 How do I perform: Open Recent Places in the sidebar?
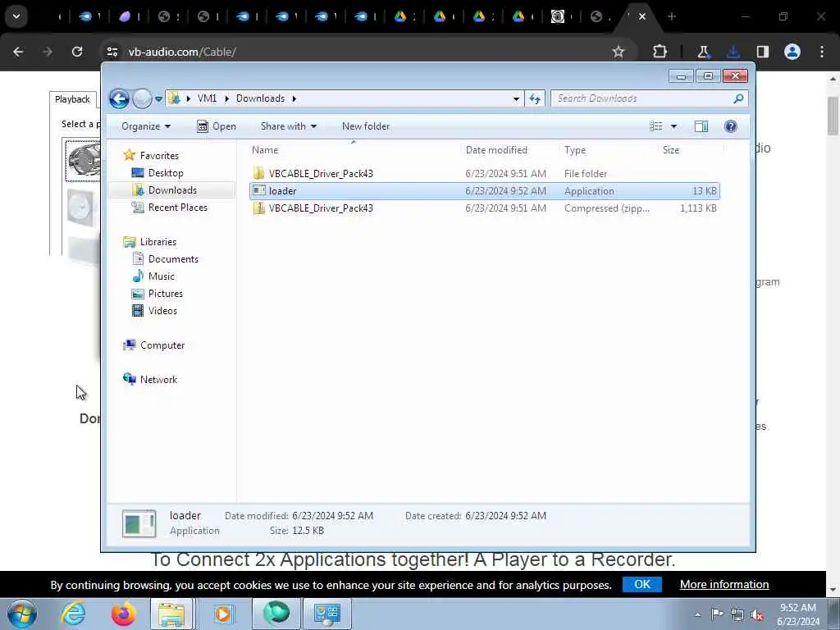[177, 208]
